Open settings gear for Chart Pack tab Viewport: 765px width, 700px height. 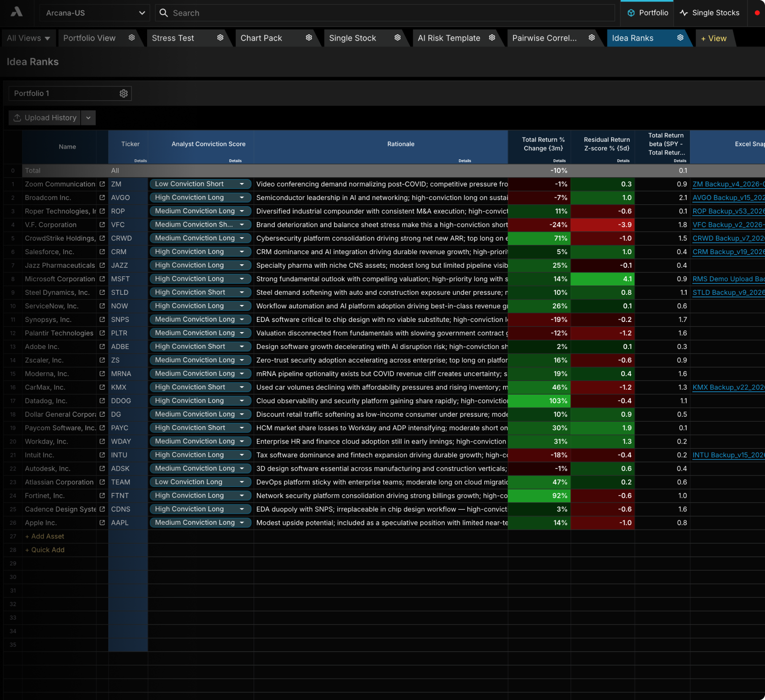(309, 38)
